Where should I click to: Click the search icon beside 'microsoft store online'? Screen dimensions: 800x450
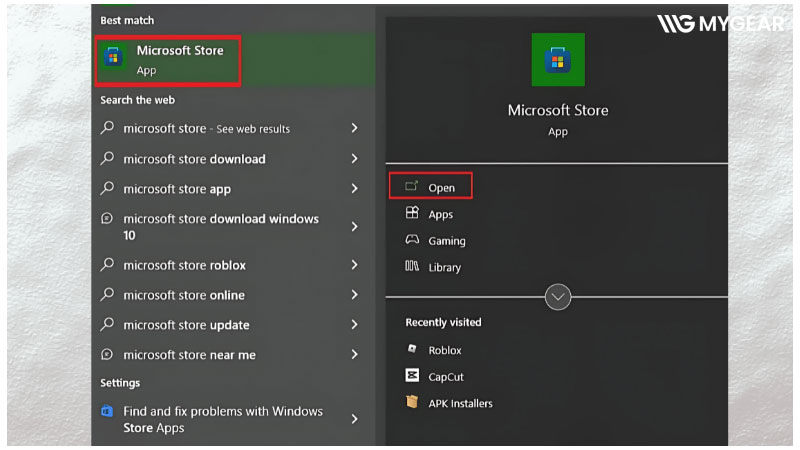pos(107,294)
